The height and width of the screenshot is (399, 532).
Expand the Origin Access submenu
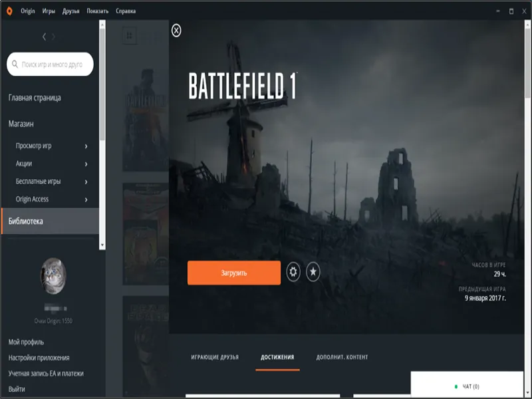click(x=86, y=199)
